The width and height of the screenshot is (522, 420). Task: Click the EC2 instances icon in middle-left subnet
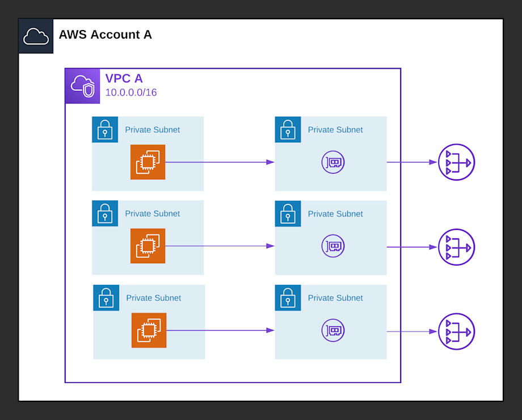tap(148, 246)
